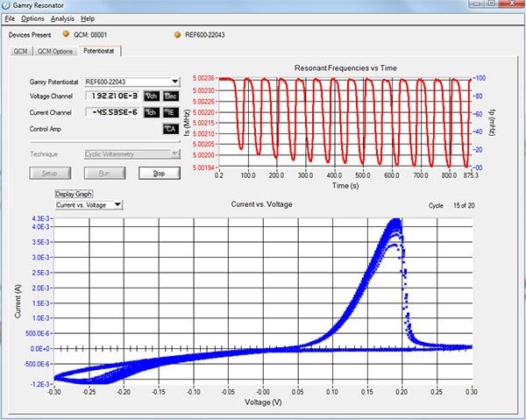
Task: Open the Options menu
Action: pos(32,18)
